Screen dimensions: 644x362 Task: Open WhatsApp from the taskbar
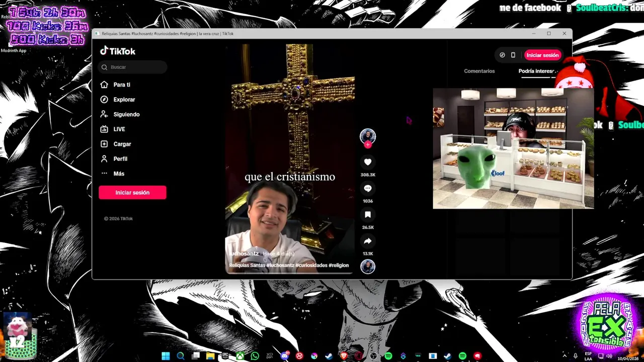pyautogui.click(x=255, y=356)
